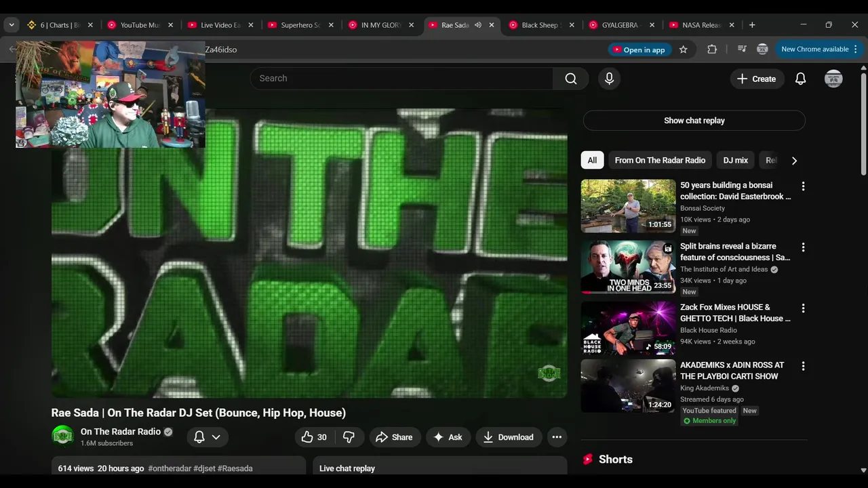The width and height of the screenshot is (868, 488).
Task: Click channel watermark logo in video player
Action: coord(549,373)
